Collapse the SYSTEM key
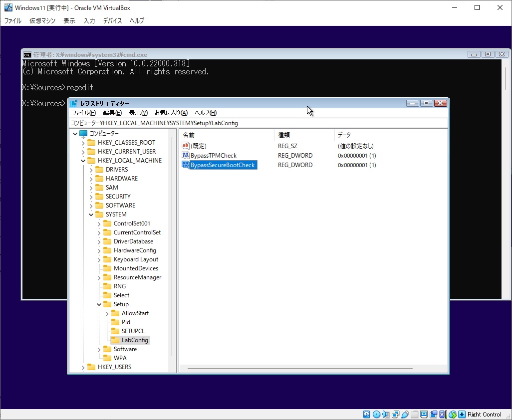Viewport: 512px width, 420px height. 91,214
